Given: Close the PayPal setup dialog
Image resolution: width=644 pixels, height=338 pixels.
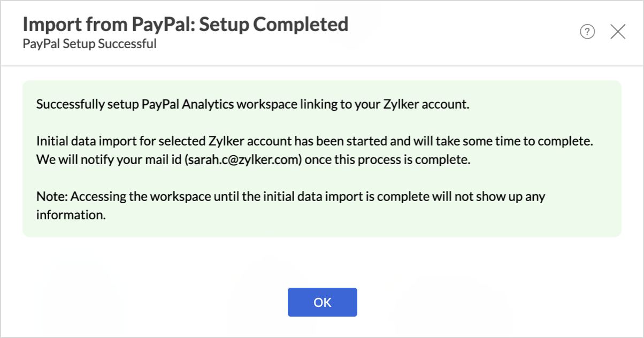Looking at the screenshot, I should [x=618, y=32].
